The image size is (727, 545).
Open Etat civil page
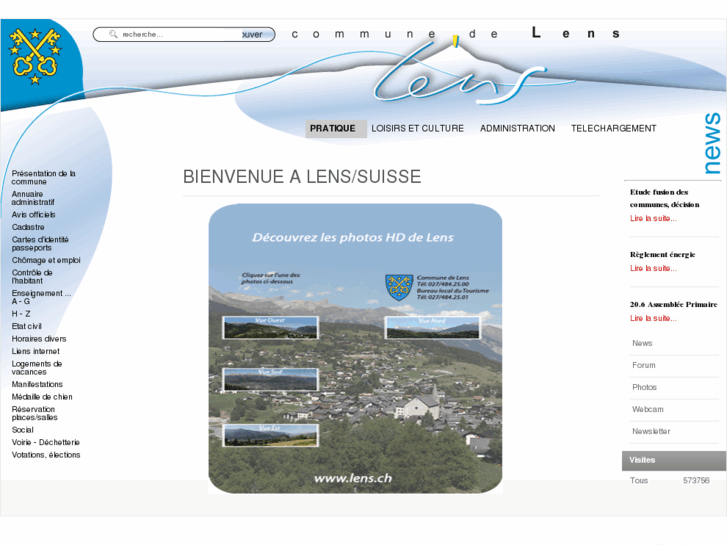(x=26, y=327)
